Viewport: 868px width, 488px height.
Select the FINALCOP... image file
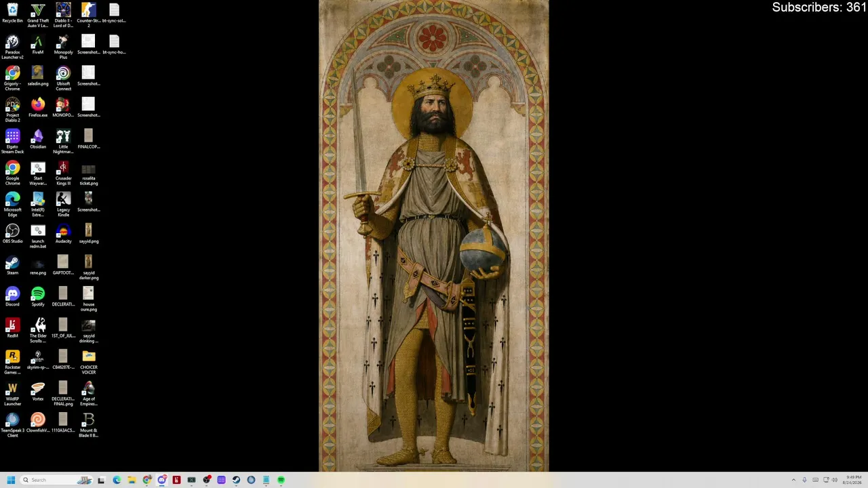88,139
